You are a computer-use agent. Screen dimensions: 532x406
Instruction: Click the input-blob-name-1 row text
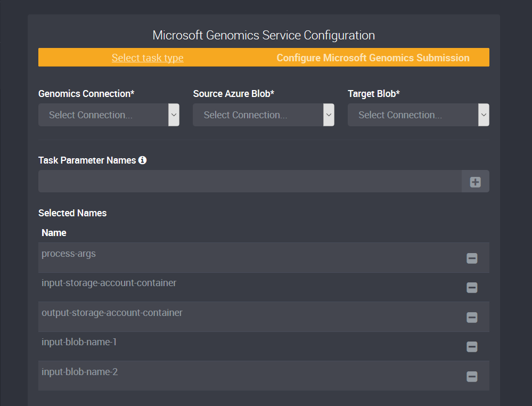tap(79, 342)
